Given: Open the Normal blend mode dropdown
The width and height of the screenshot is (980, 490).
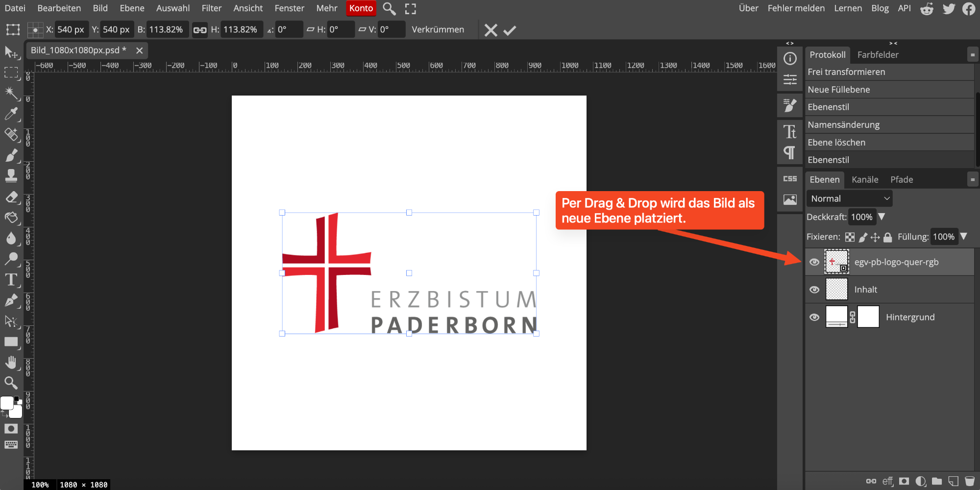Looking at the screenshot, I should pyautogui.click(x=849, y=198).
